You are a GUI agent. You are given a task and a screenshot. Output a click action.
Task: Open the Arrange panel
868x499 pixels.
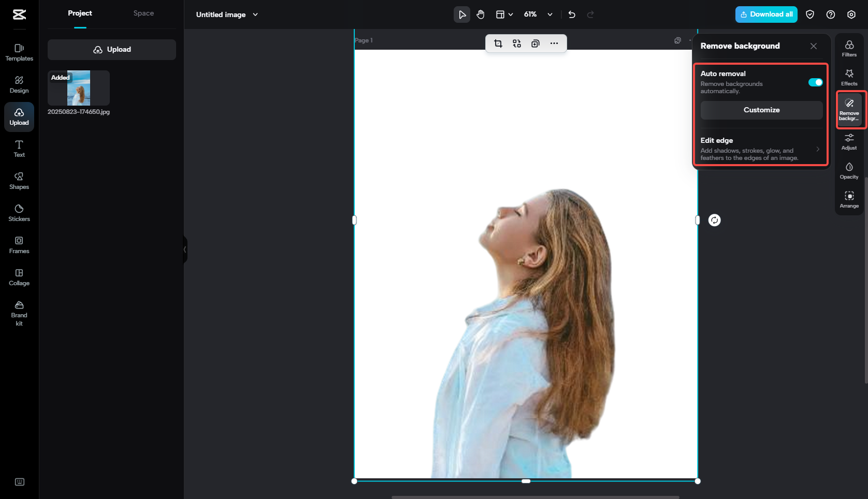click(x=849, y=199)
